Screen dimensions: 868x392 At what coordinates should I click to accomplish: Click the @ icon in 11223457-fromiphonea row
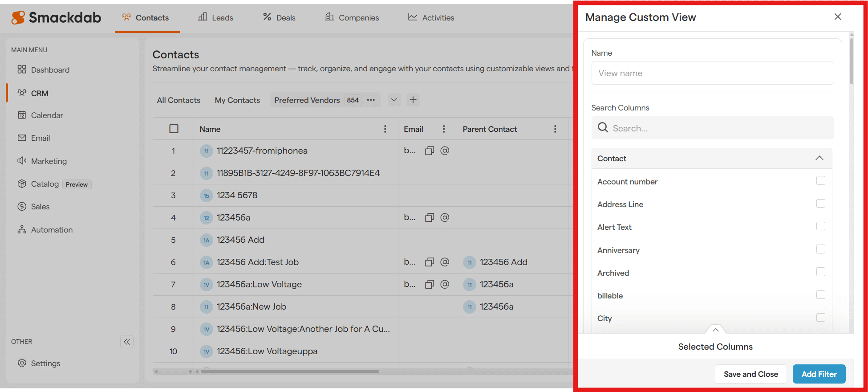[445, 151]
